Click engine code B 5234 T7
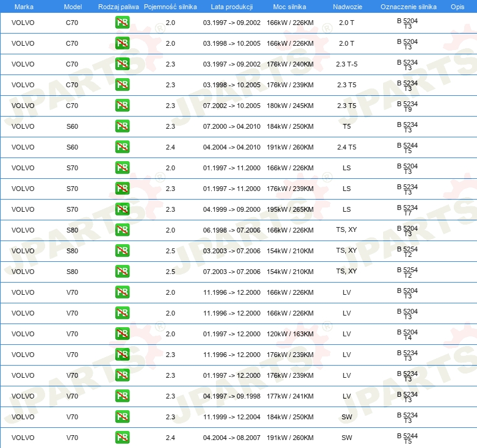The image size is (477, 448). click(407, 210)
